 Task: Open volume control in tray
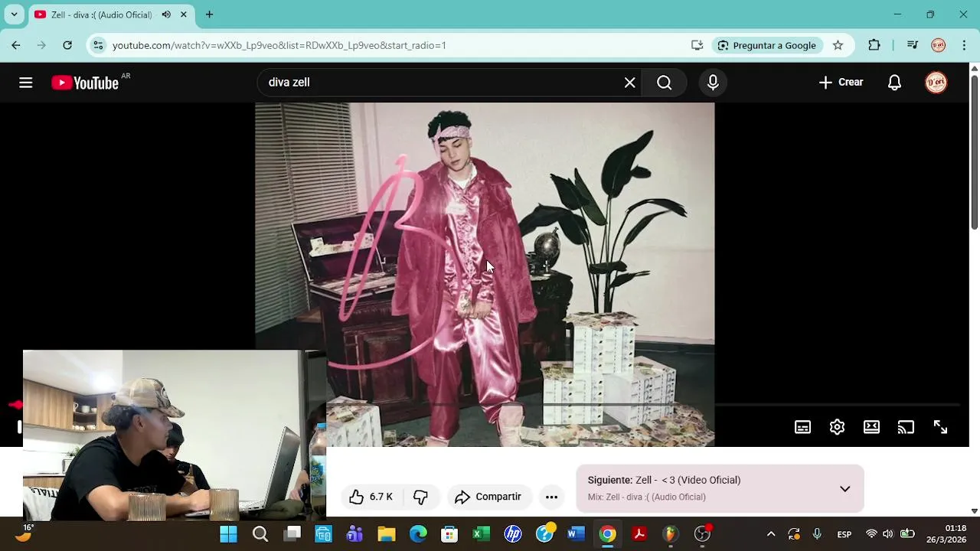tap(888, 534)
